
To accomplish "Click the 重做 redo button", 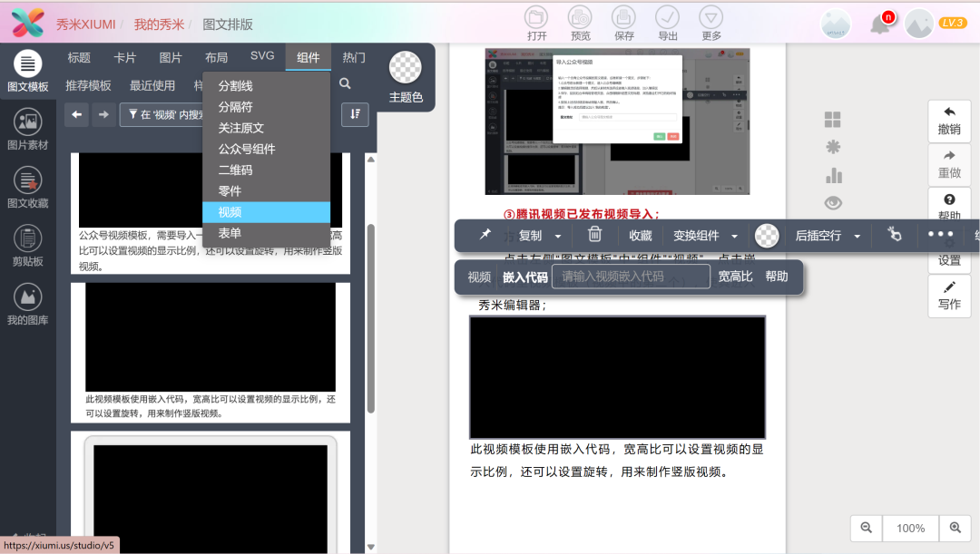I will pyautogui.click(x=949, y=165).
